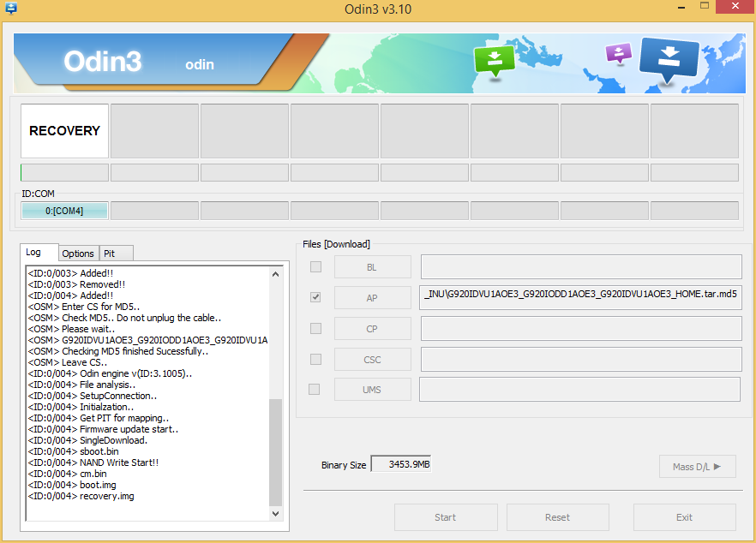This screenshot has width=756, height=543.
Task: Tick the CSC file checkbox
Action: point(315,359)
